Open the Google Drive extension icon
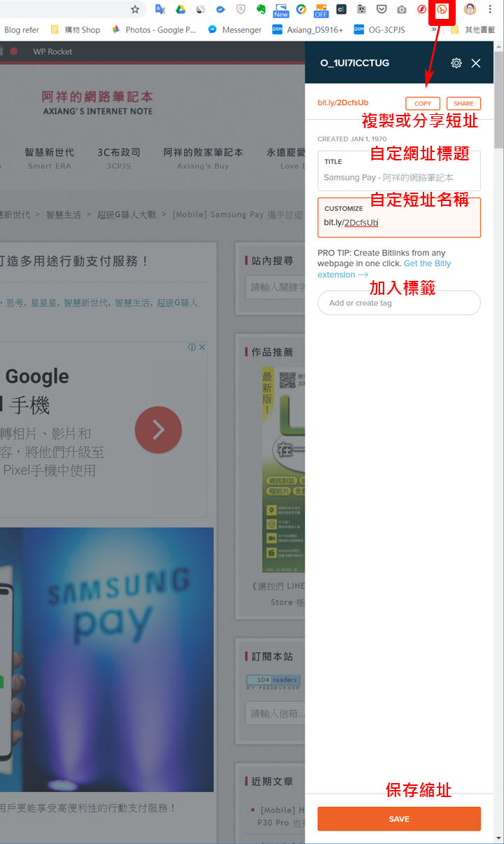 181,9
